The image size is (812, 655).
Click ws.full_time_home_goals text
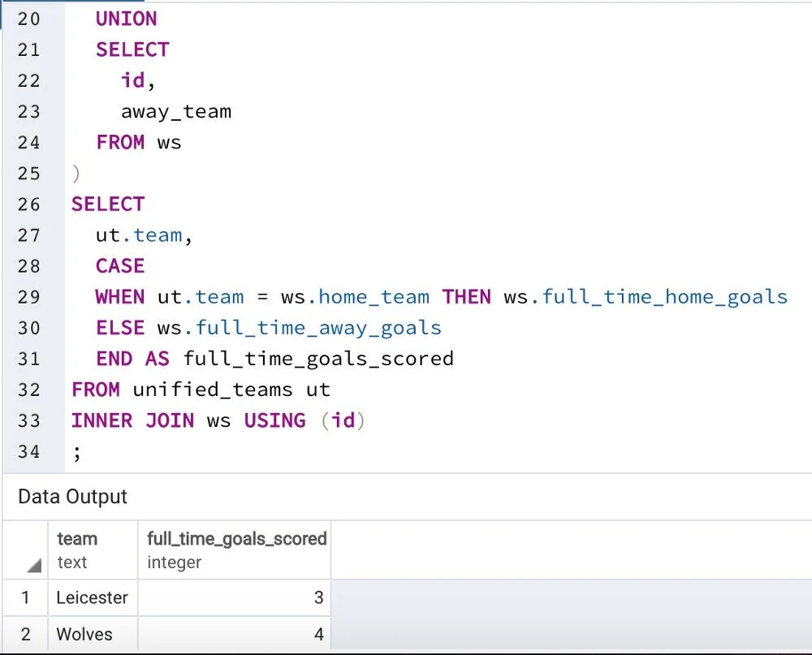tap(646, 298)
